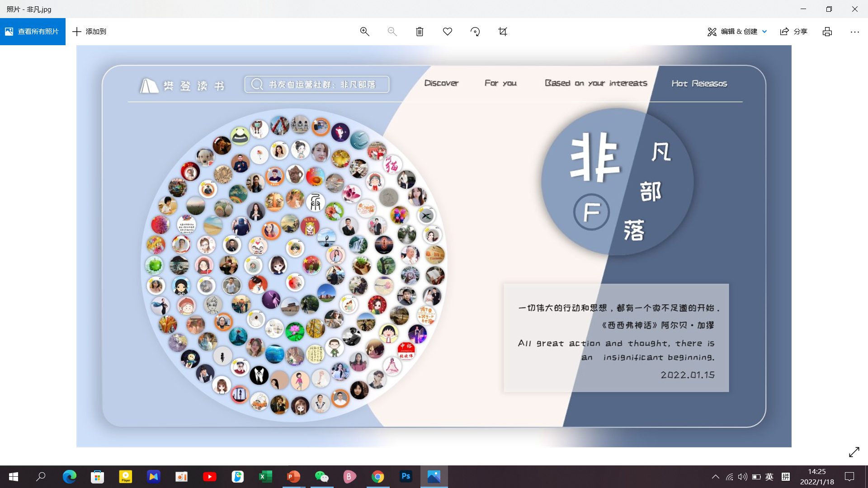Viewport: 868px width, 488px height.
Task: Open the crop tool icon
Action: coord(503,32)
